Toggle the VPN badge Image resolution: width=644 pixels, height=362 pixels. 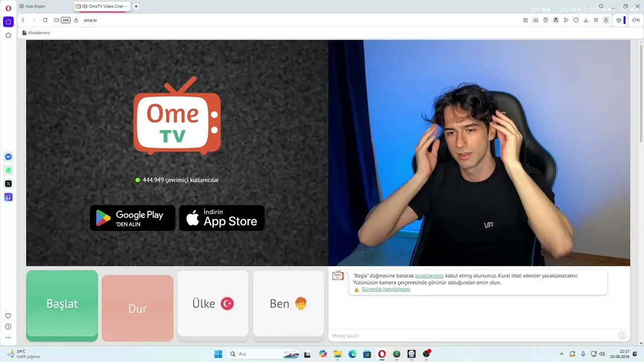66,20
